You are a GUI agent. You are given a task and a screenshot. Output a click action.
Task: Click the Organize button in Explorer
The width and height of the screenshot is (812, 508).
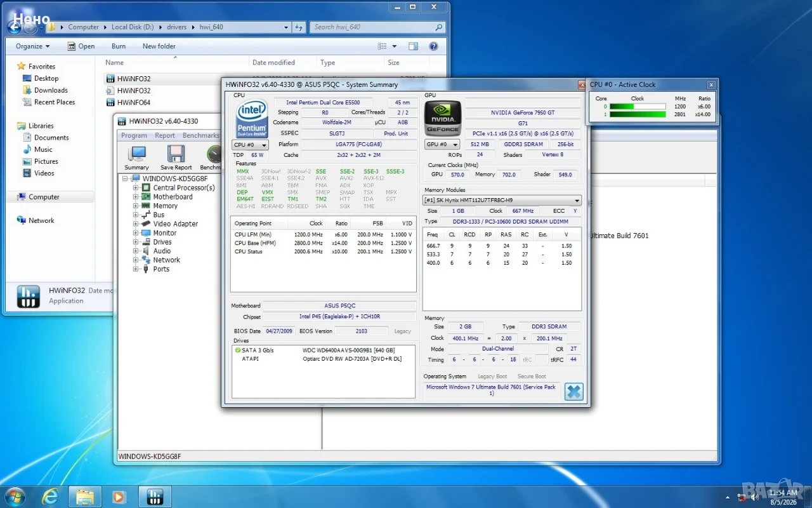[32, 46]
